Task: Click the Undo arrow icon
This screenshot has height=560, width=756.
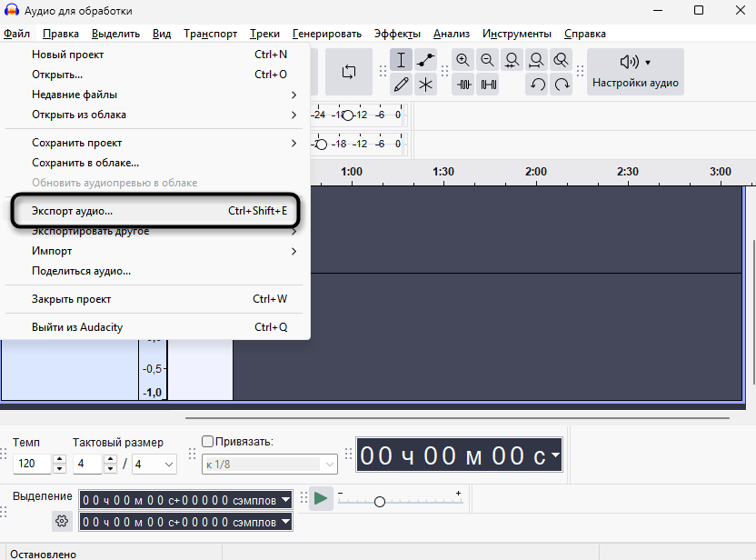Action: 537,85
